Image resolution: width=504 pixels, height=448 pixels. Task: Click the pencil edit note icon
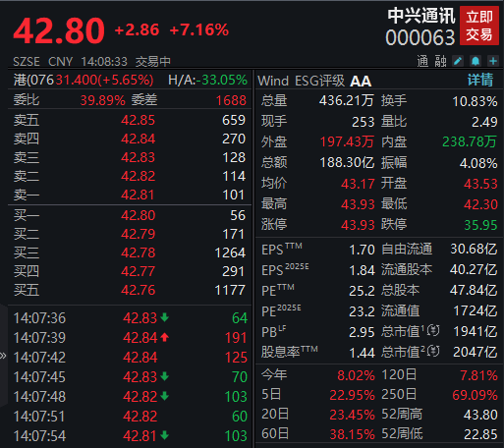click(x=458, y=61)
